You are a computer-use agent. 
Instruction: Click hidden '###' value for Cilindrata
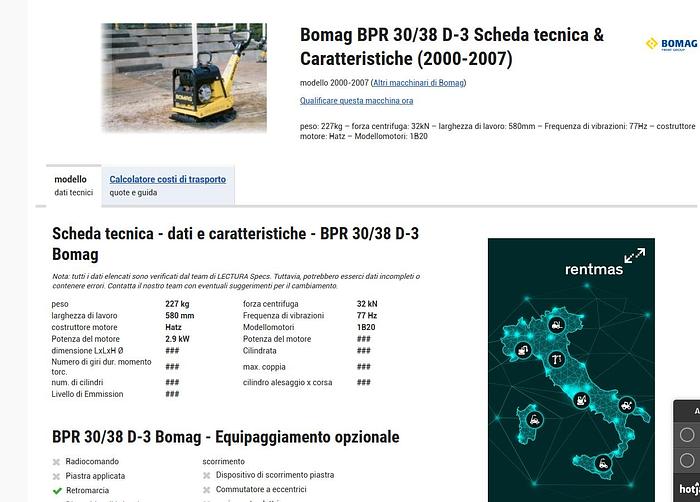364,351
